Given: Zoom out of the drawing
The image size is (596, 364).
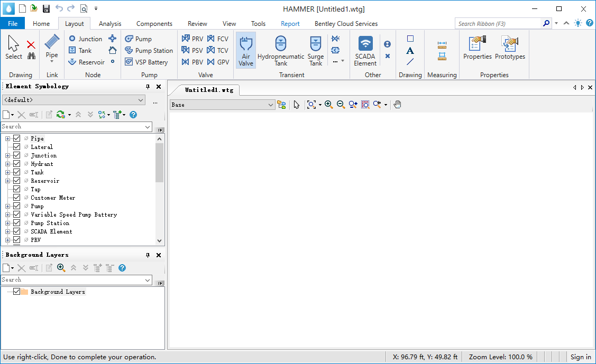Looking at the screenshot, I should (x=341, y=105).
